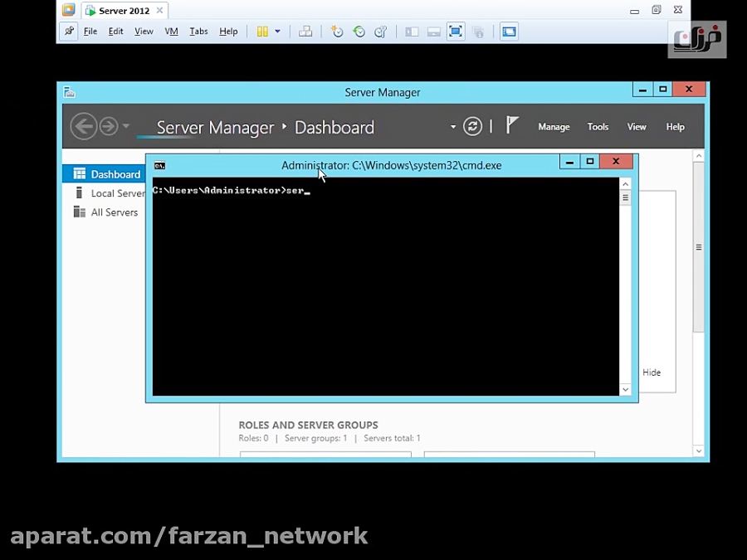Enter full screen mode in VMware
This screenshot has width=747, height=560.
[456, 31]
